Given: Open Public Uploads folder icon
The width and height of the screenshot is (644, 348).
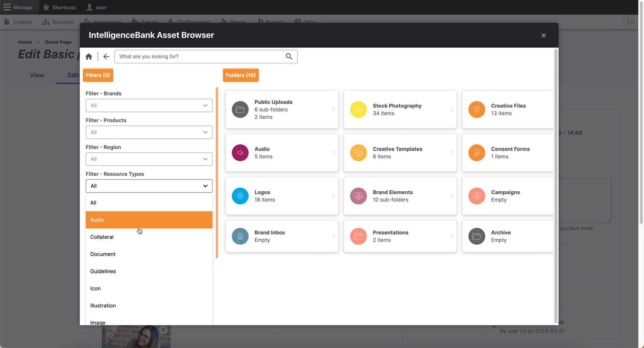Looking at the screenshot, I should pyautogui.click(x=240, y=109).
